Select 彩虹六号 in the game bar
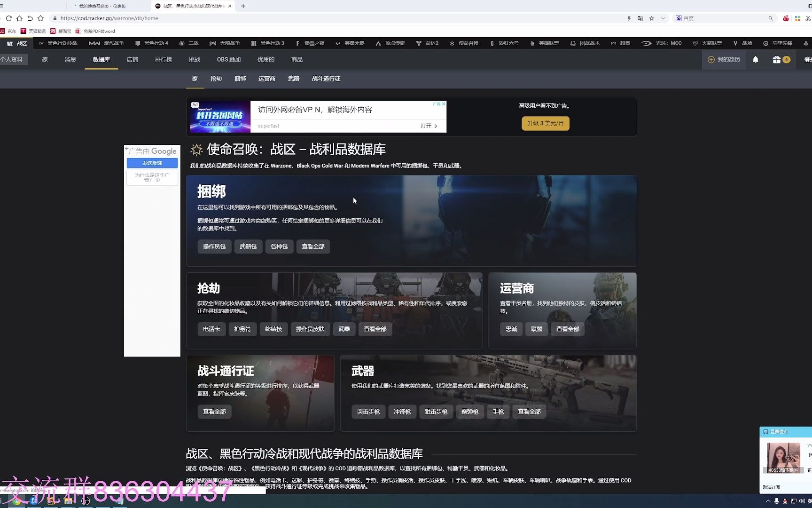The height and width of the screenshot is (508, 812). [x=504, y=43]
